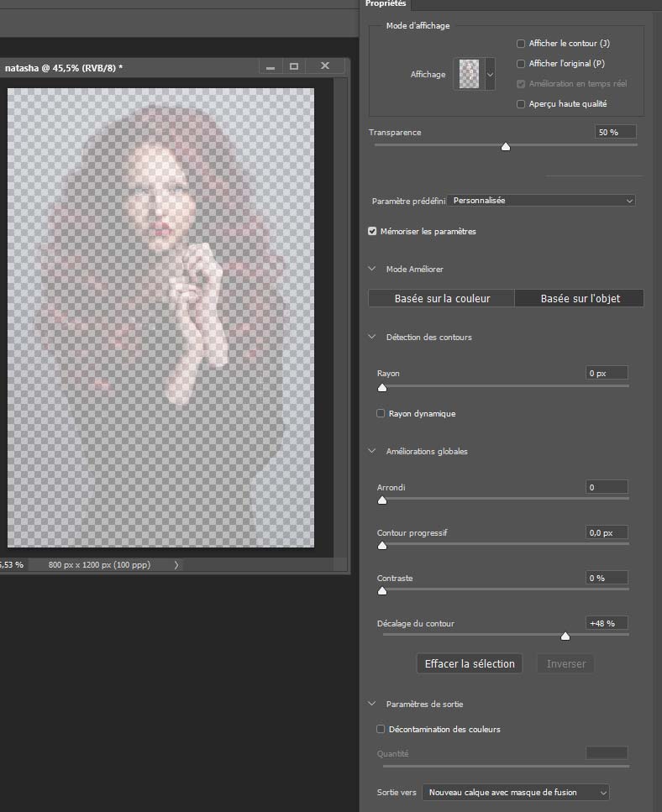Click the Transparence slider handle
The height and width of the screenshot is (812, 662).
[506, 146]
